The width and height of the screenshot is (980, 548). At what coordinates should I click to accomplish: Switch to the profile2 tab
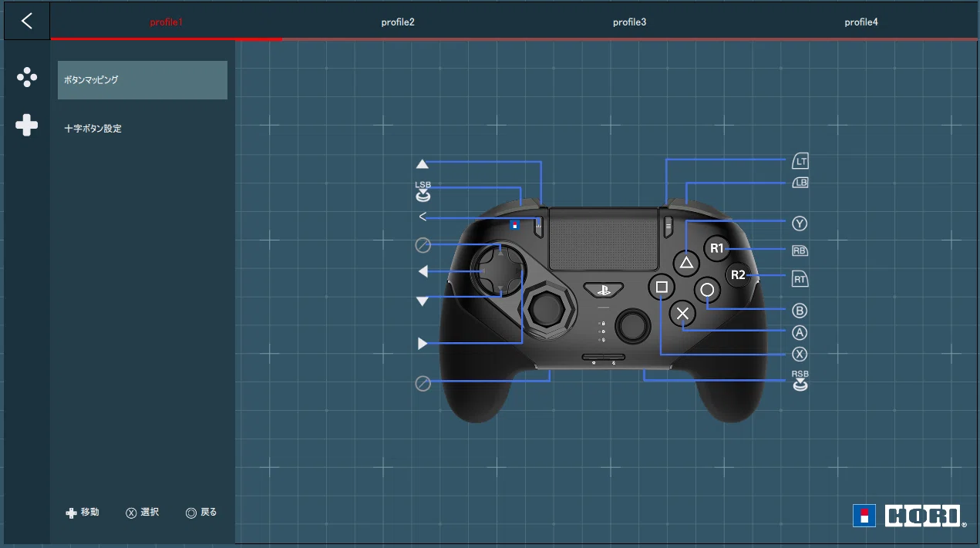coord(398,22)
